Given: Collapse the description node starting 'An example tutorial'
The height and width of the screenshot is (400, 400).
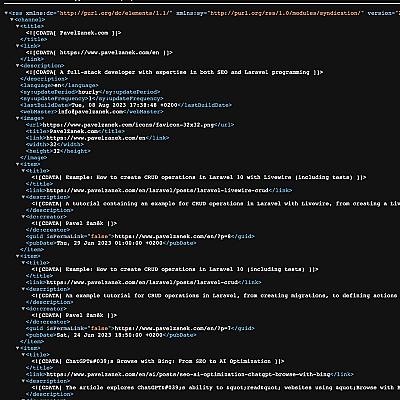Looking at the screenshot, I should point(23,289).
